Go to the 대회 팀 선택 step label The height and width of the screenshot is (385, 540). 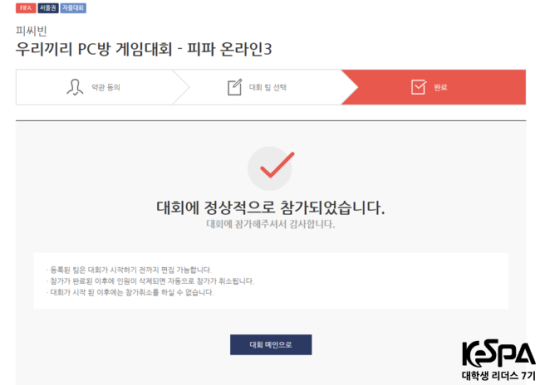tap(268, 87)
